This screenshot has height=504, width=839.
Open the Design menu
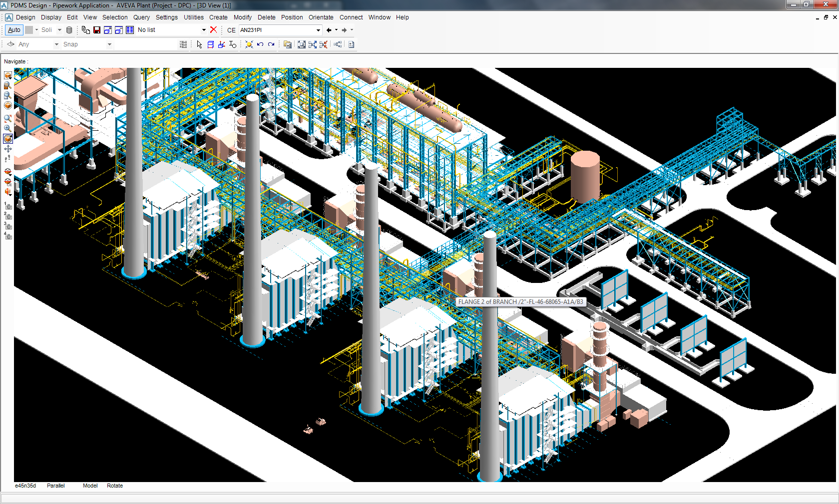pos(25,17)
